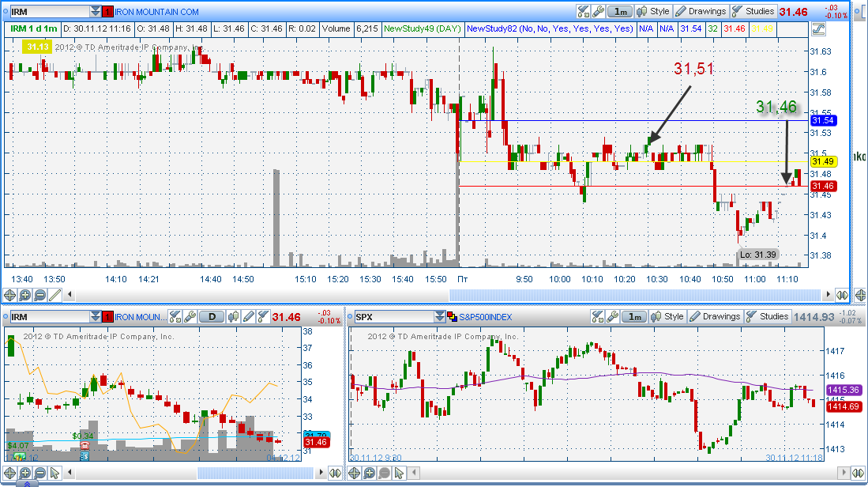Click the zoom in icon under the main IRM chart
868x487 pixels.
[x=24, y=295]
